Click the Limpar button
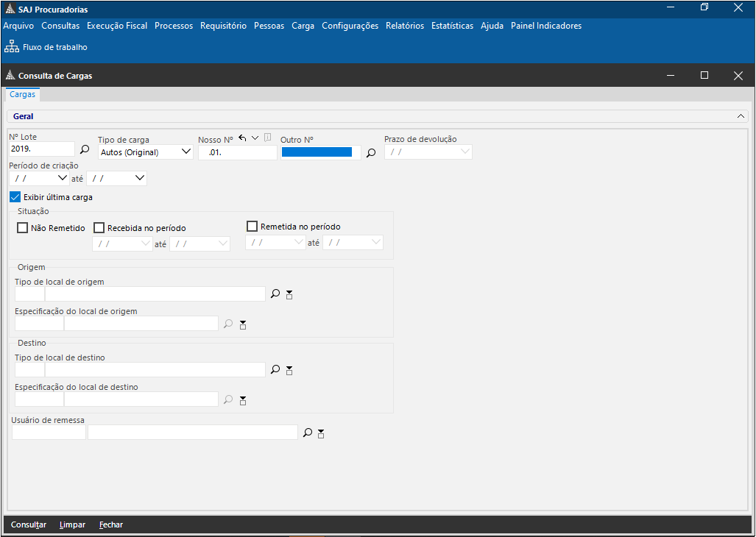This screenshot has height=537, width=756. (72, 524)
